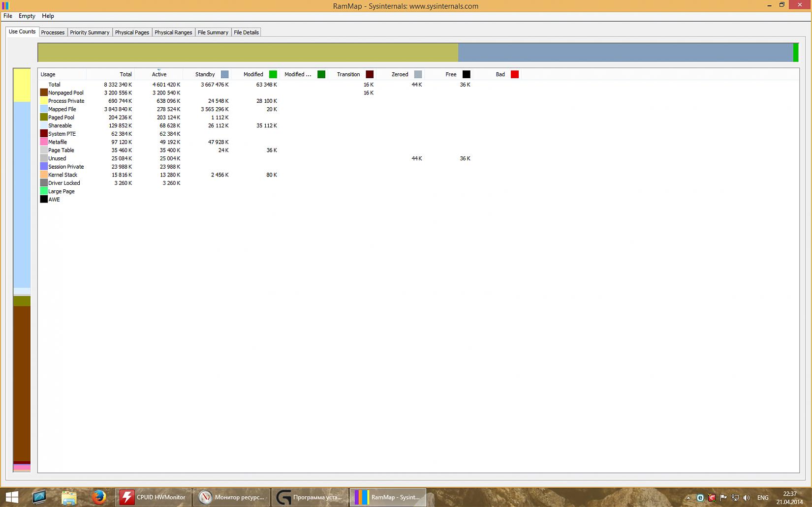Click the Transition dark red swatch
Viewport: 812px width, 507px height.
click(x=370, y=74)
